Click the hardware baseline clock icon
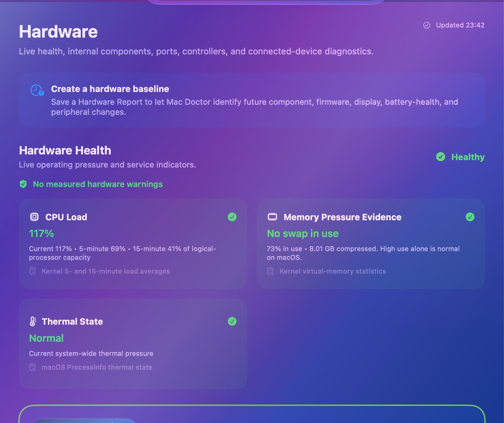 [37, 90]
